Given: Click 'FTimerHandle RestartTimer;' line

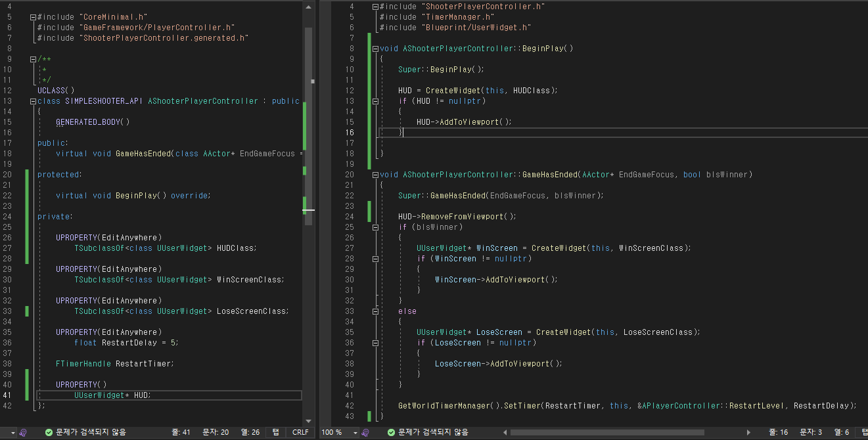Looking at the screenshot, I should (x=115, y=364).
